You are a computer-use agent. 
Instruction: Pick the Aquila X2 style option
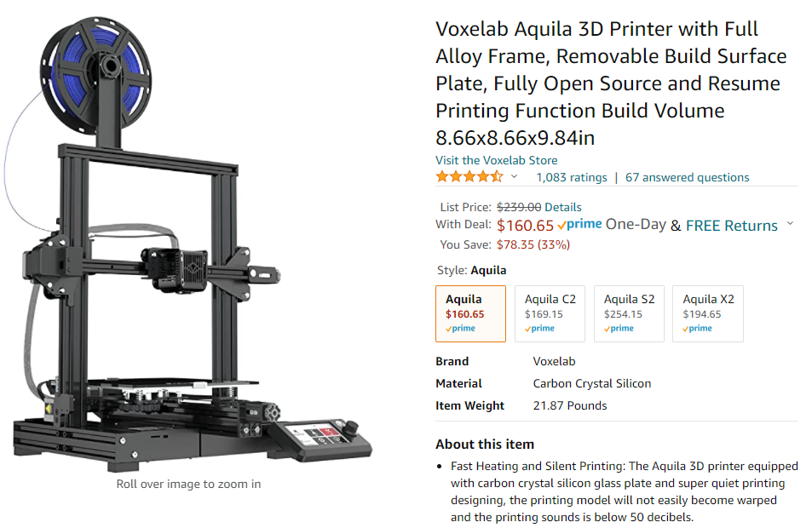[x=707, y=313]
